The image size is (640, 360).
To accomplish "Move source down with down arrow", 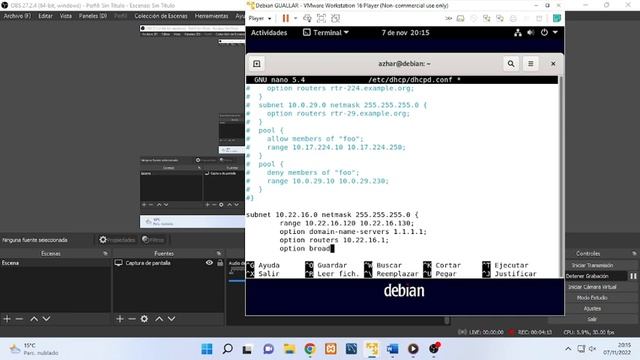I will (171, 319).
